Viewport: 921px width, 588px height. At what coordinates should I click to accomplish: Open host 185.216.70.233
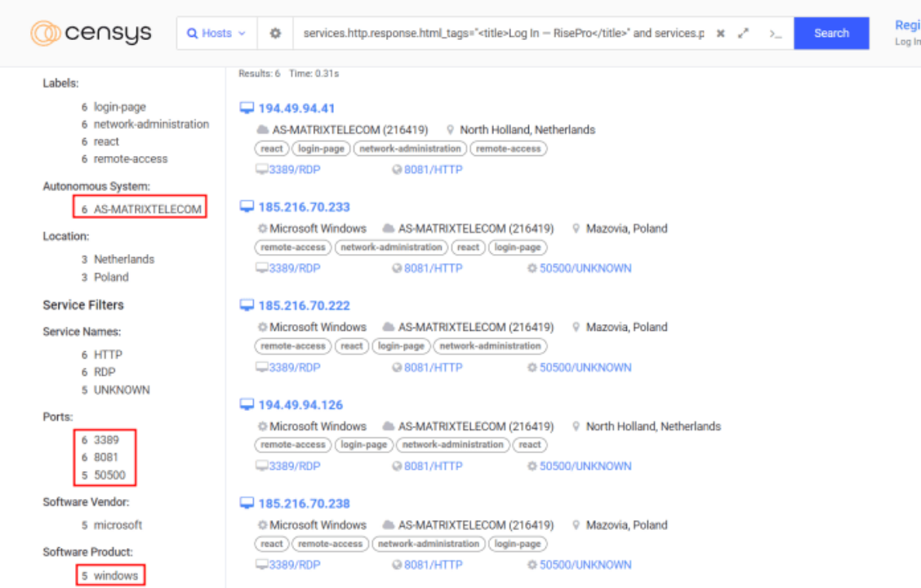click(305, 207)
